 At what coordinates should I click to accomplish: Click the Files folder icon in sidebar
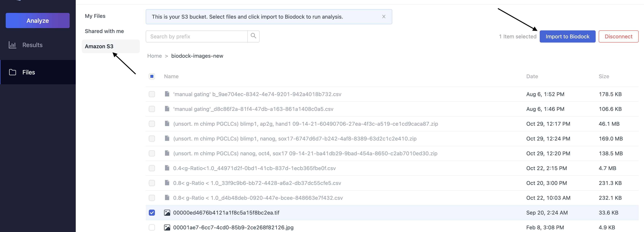12,72
